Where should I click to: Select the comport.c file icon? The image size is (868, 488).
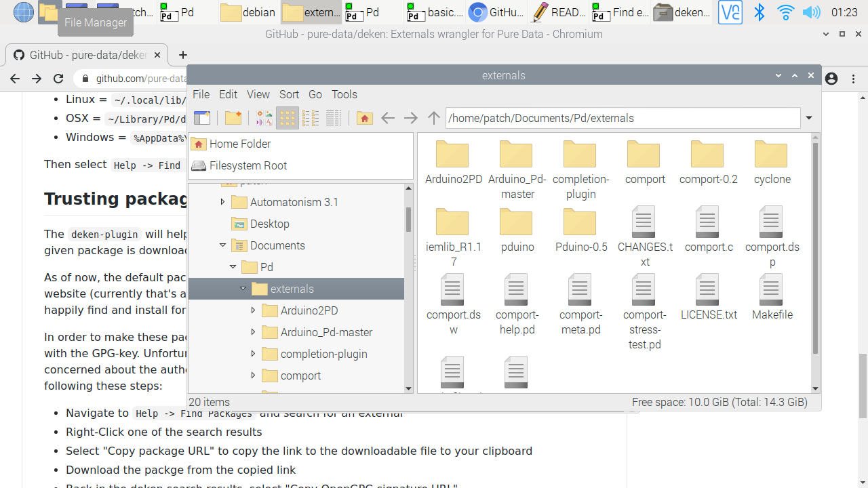(x=707, y=222)
